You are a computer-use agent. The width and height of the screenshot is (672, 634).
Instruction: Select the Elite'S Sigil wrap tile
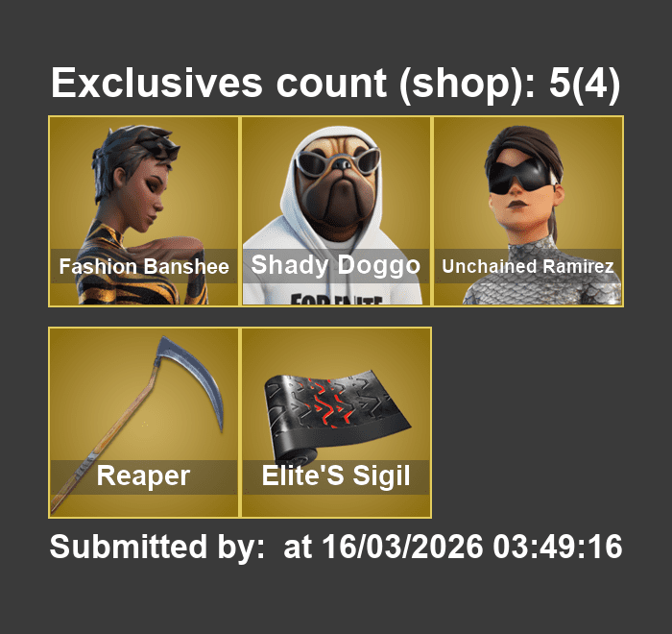click(x=336, y=423)
